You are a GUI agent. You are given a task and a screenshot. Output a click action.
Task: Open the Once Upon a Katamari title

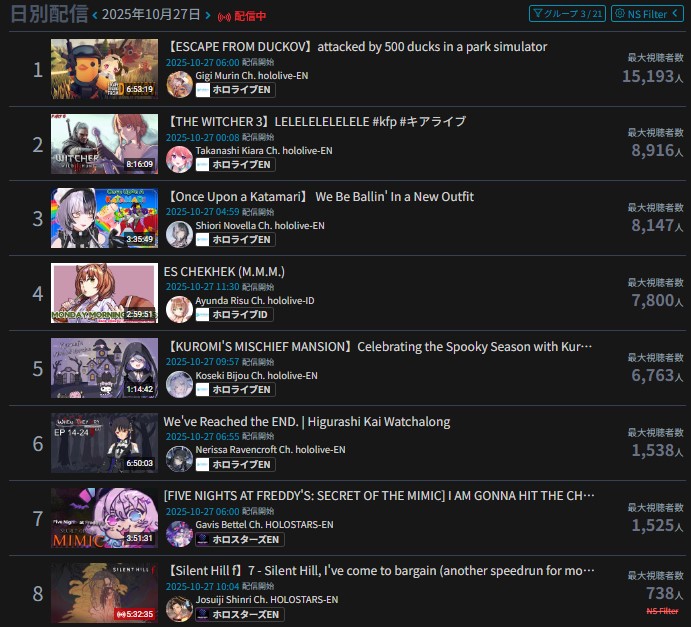click(319, 197)
